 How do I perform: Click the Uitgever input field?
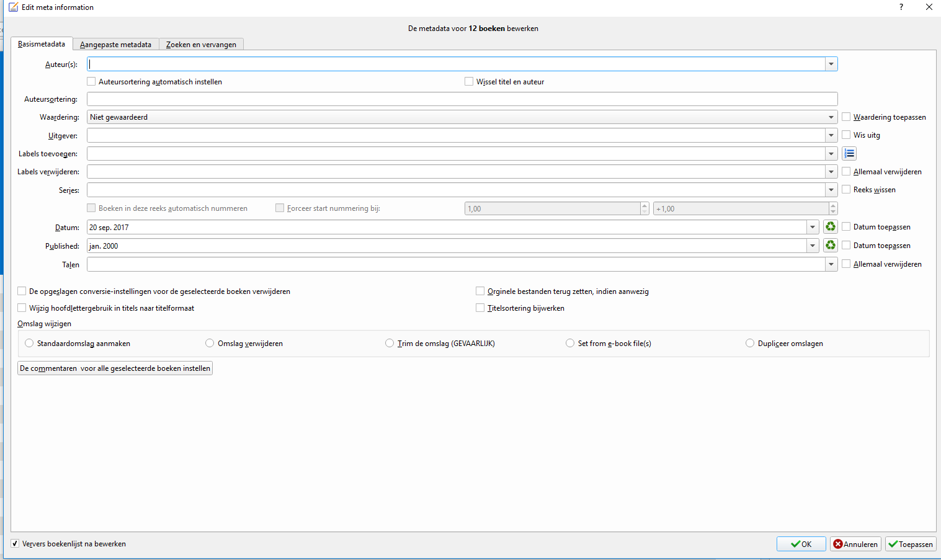tap(456, 135)
